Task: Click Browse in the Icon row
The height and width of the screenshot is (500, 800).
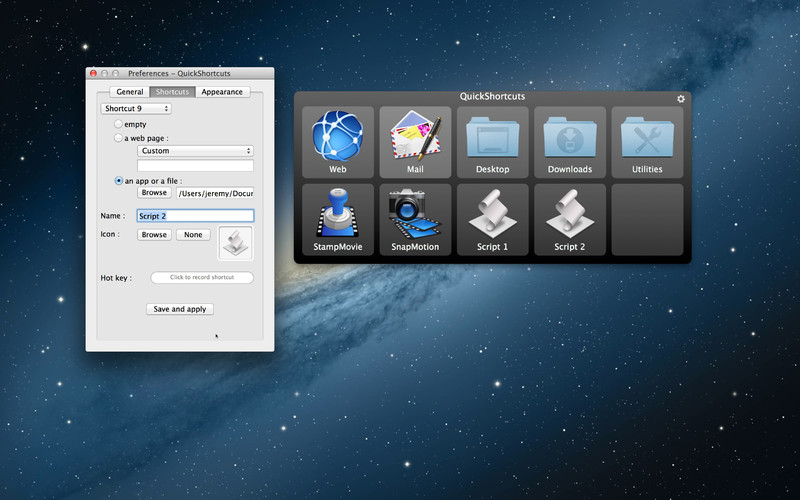Action: [154, 235]
